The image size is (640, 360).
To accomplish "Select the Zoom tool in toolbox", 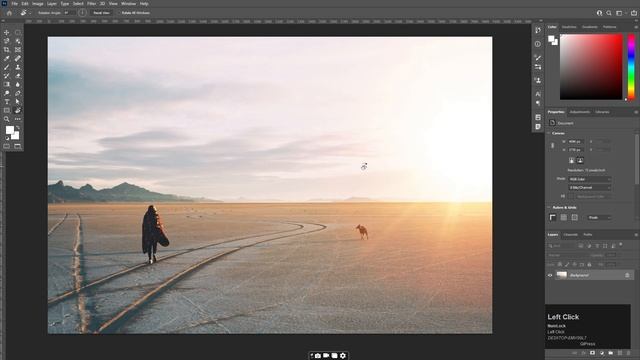I will click(7, 119).
